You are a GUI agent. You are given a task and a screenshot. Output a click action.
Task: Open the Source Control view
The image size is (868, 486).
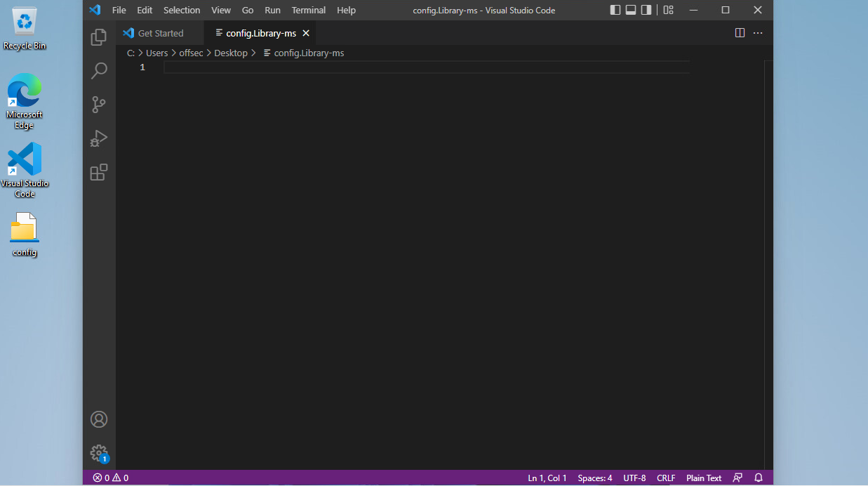pyautogui.click(x=99, y=105)
